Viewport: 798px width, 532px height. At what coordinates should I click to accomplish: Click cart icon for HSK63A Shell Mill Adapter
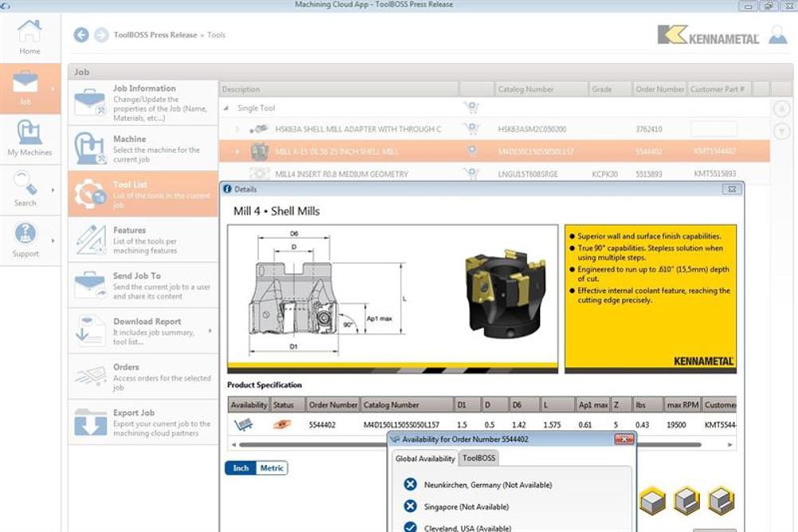point(471,129)
